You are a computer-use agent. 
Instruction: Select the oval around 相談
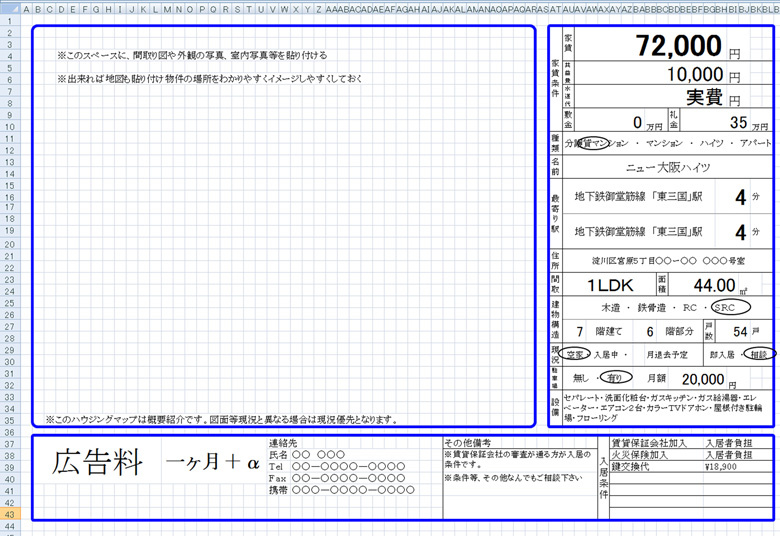click(758, 354)
